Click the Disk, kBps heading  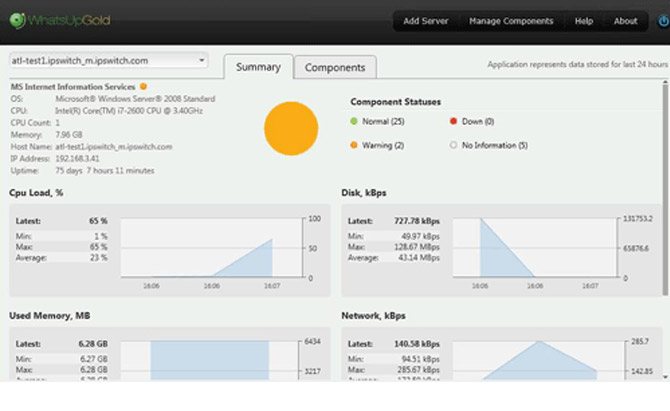point(364,193)
